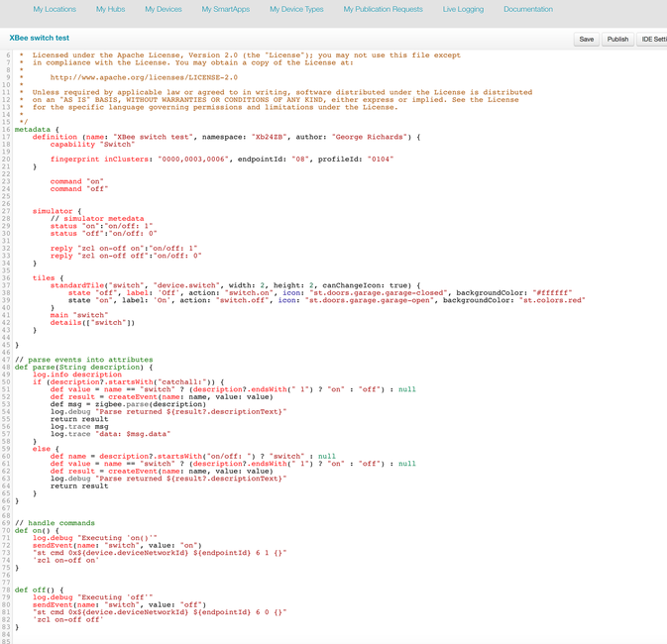Viewport: 667px width, 644px height.
Task: Open the My Locations page
Action: click(55, 9)
